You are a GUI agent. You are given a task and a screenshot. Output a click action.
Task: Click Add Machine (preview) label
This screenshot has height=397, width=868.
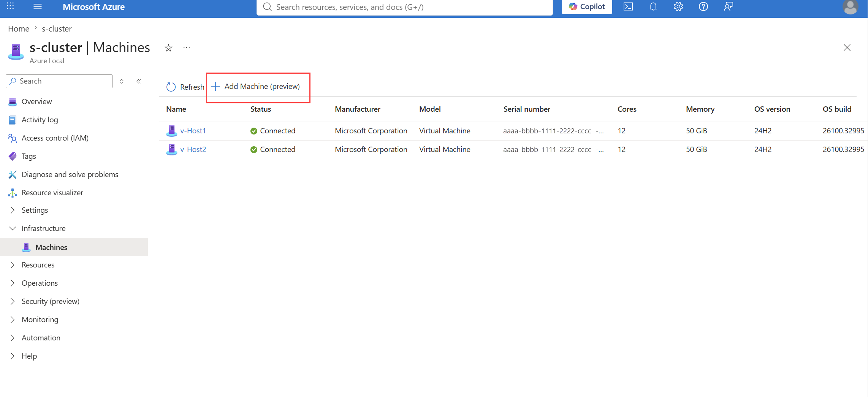click(x=262, y=86)
